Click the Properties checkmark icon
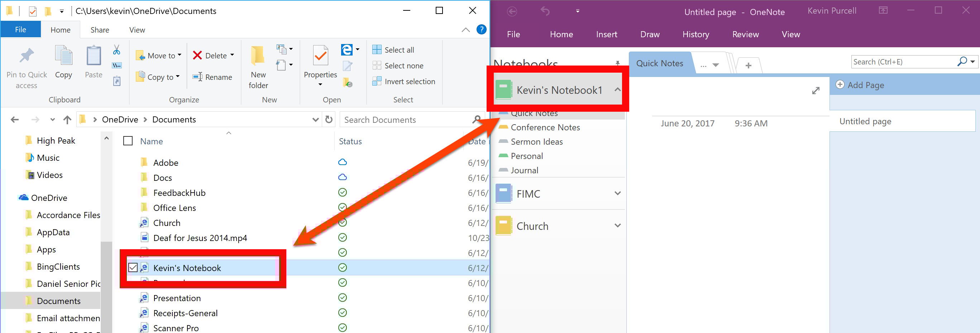The height and width of the screenshot is (333, 980). (x=320, y=56)
